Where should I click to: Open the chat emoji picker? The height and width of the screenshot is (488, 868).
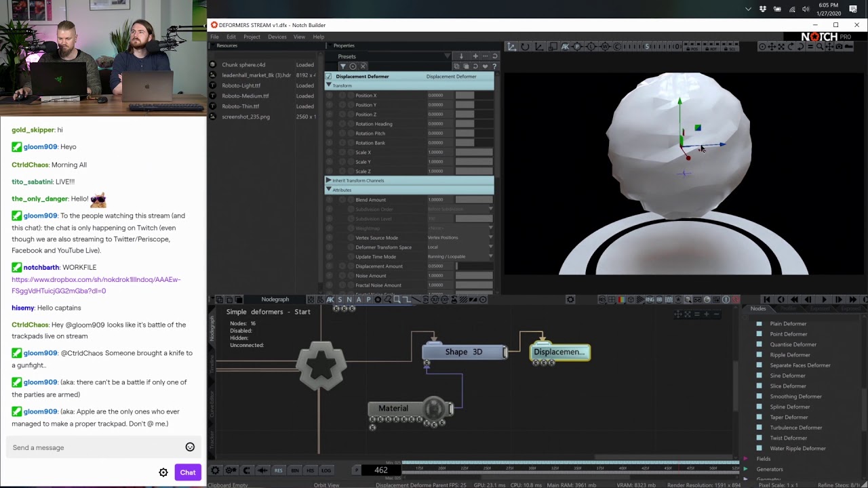[190, 447]
